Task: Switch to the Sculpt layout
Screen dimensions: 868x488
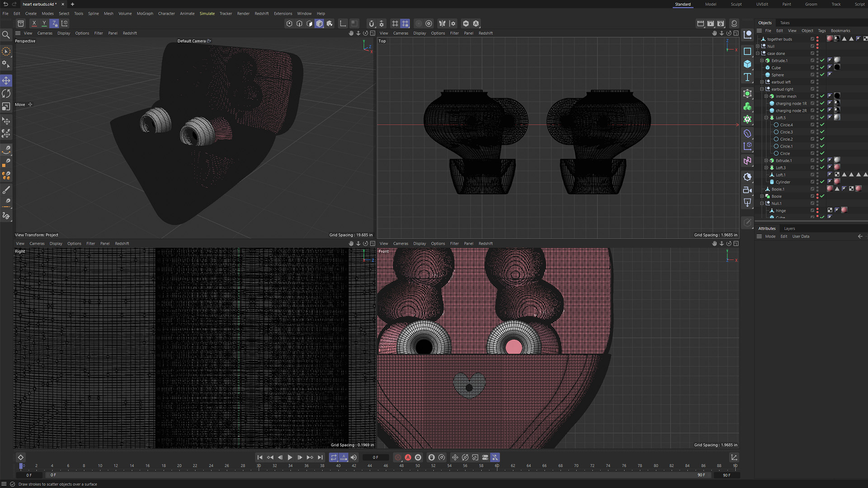Action: (736, 4)
